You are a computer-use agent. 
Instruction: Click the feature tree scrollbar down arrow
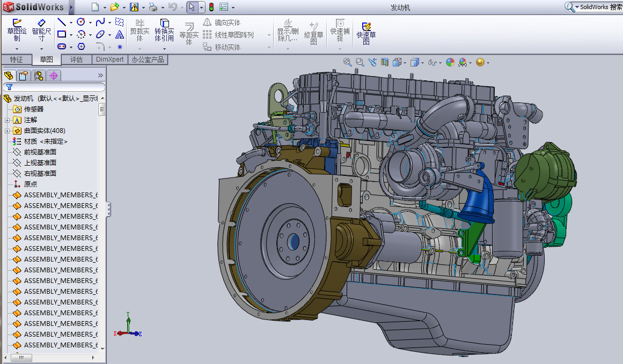[x=102, y=348]
